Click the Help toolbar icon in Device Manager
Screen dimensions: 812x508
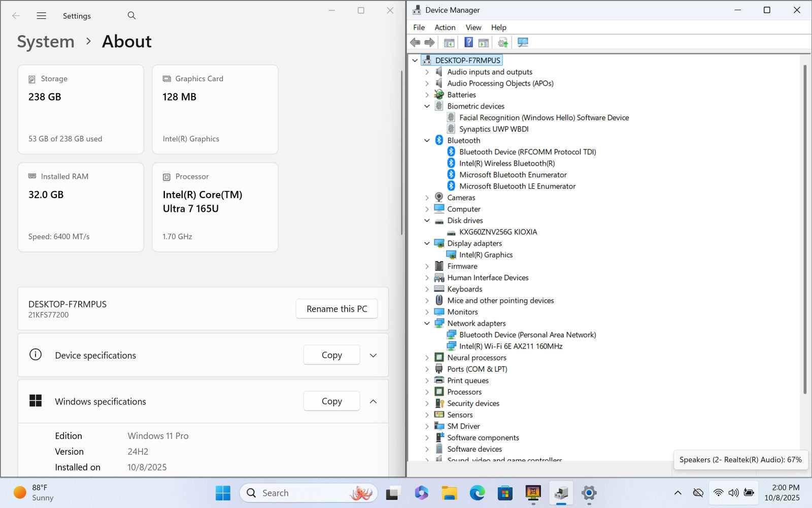pos(468,43)
